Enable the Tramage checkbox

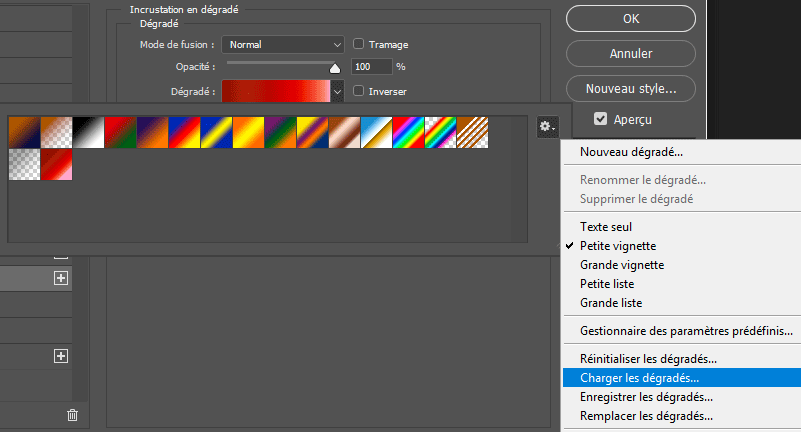tap(358, 45)
